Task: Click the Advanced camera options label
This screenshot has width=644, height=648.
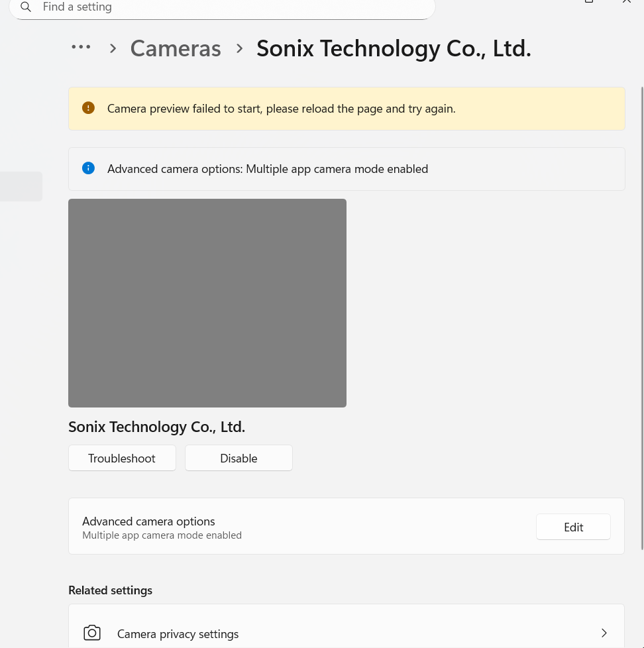Action: tap(148, 521)
